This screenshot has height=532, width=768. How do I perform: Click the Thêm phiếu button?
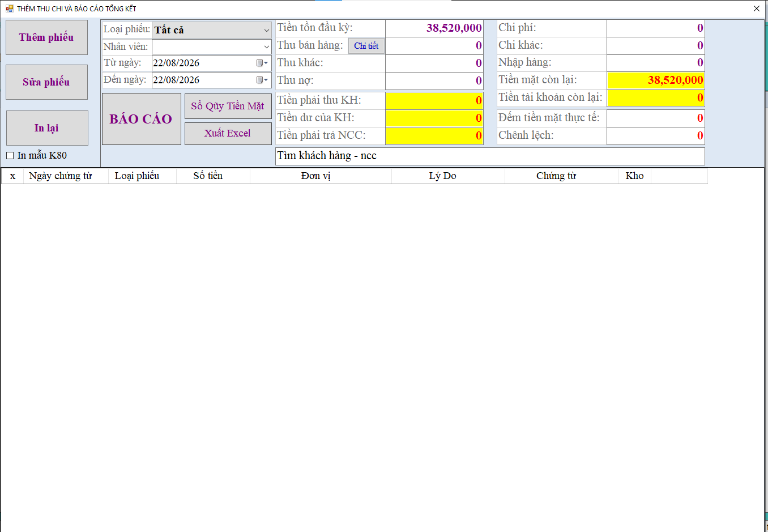[46, 37]
